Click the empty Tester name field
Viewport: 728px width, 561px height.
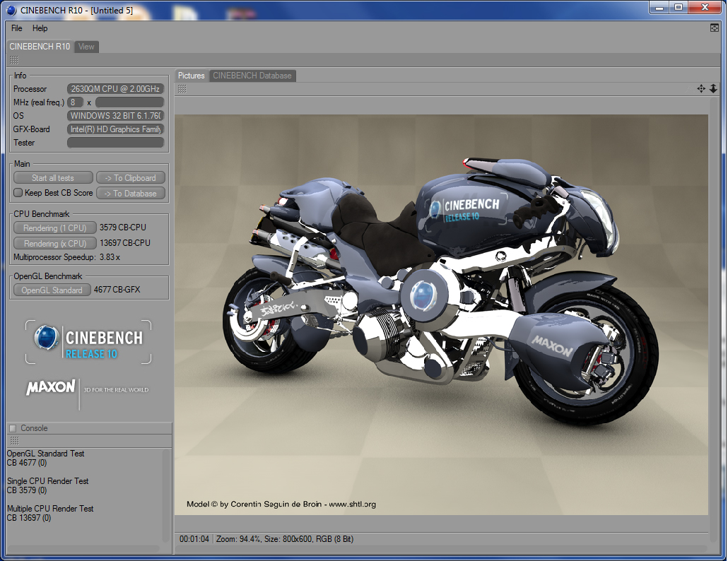(116, 143)
